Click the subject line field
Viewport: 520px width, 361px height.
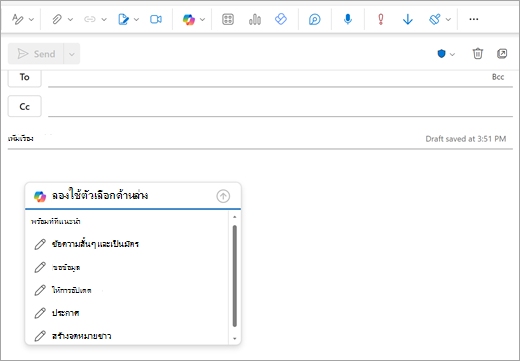[213, 139]
